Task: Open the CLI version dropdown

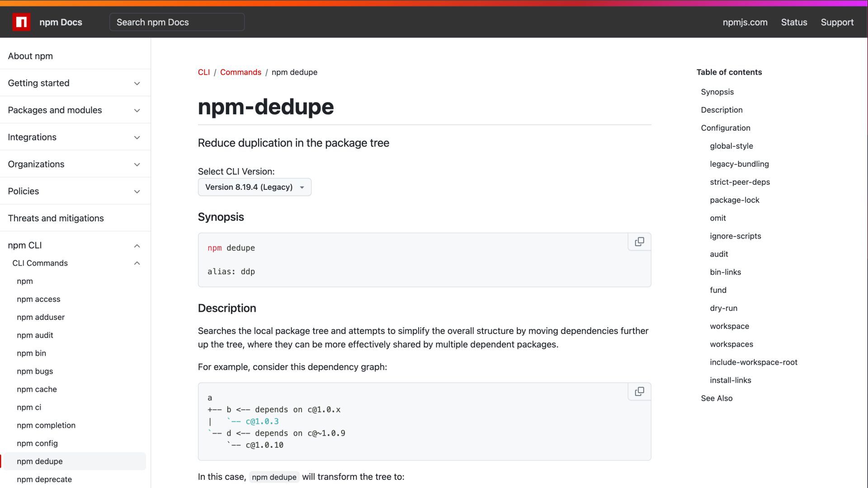Action: tap(254, 187)
